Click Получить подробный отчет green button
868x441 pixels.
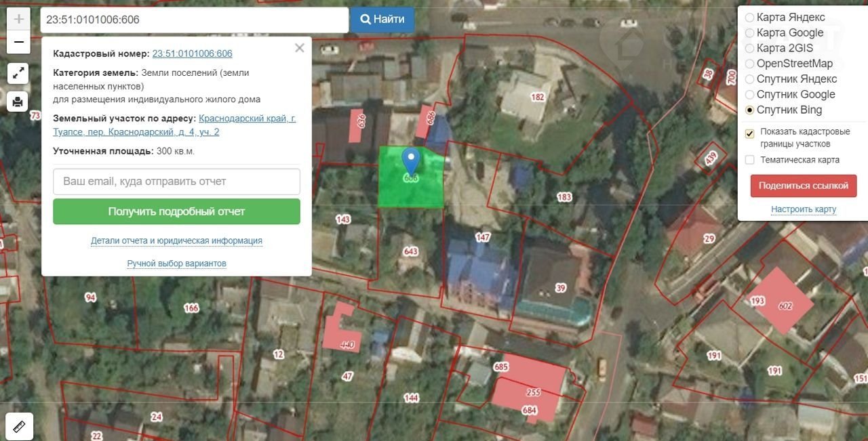point(176,211)
